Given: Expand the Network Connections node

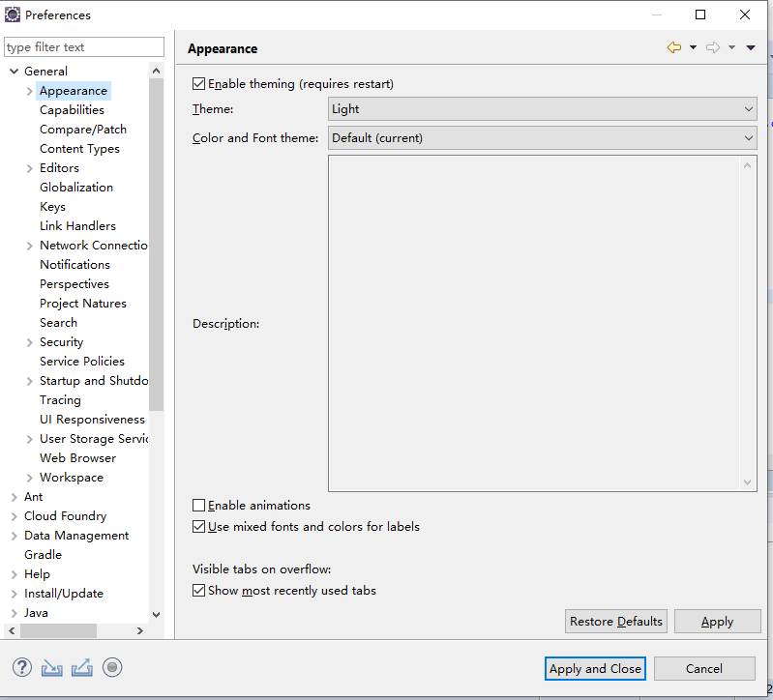Looking at the screenshot, I should pos(30,246).
